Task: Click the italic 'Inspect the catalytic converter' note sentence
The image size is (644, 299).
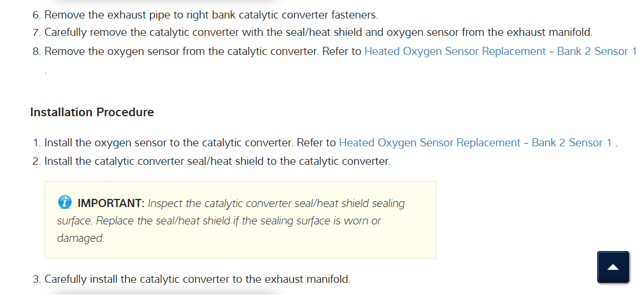Action: 276,204
